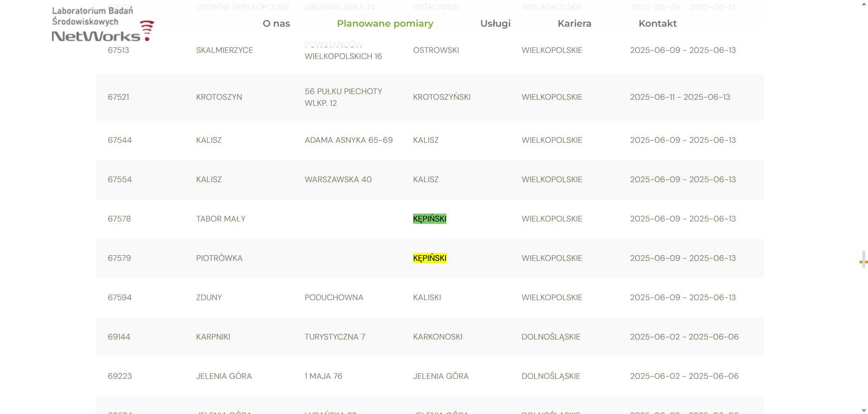Click the yellow highlighted KĘPIŃSKI text
Image resolution: width=868 pixels, height=414 pixels.
(430, 258)
